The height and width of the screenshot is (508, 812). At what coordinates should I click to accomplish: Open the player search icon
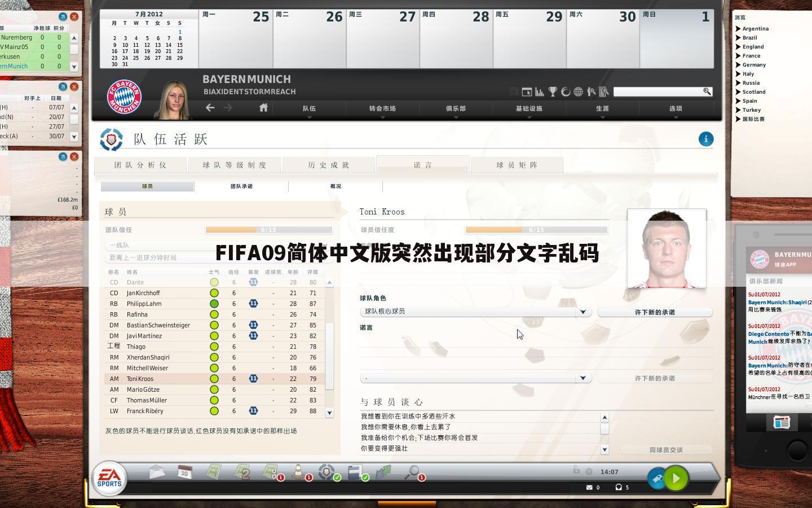tap(591, 91)
